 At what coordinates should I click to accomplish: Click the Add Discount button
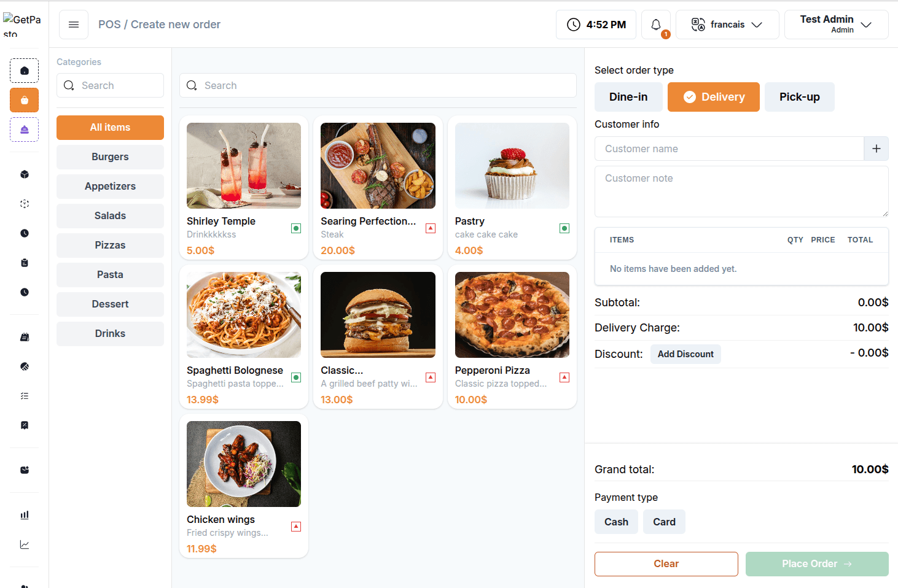pyautogui.click(x=685, y=354)
